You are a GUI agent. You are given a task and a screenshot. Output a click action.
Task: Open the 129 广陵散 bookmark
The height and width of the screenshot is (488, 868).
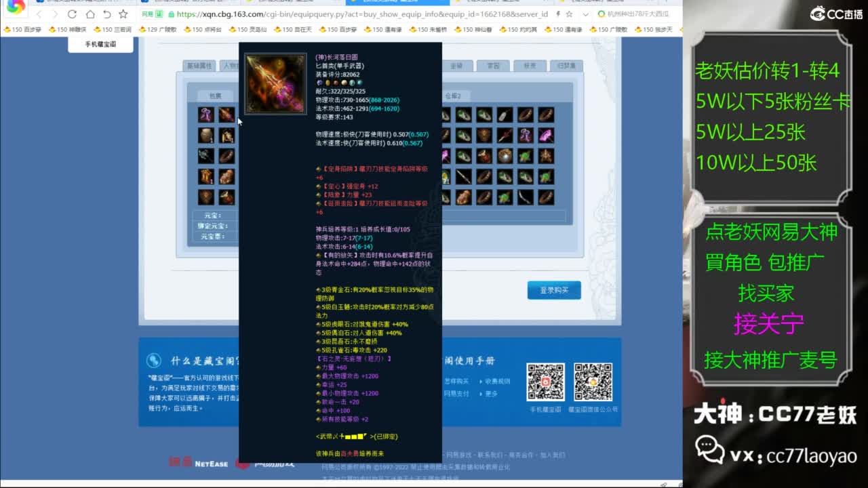point(157,30)
